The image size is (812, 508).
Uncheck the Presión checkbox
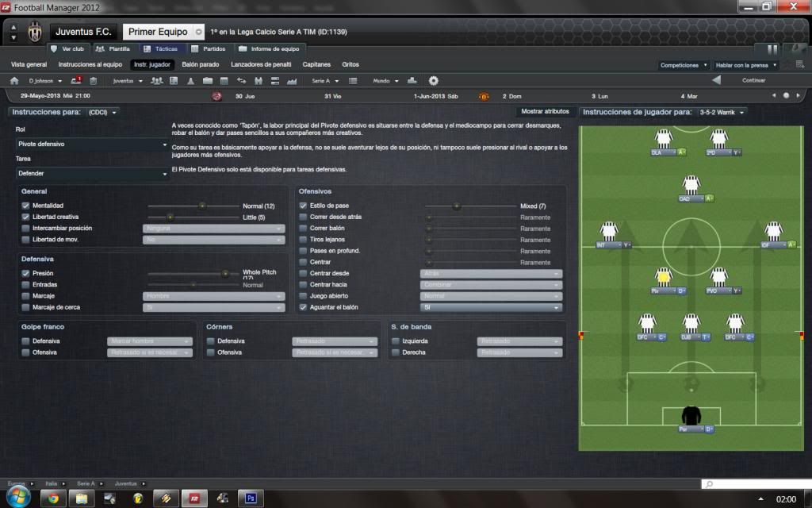[x=25, y=273]
